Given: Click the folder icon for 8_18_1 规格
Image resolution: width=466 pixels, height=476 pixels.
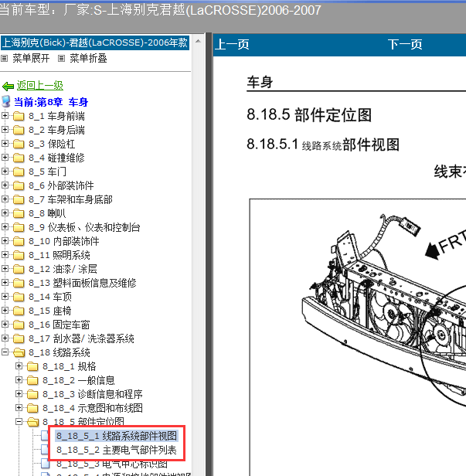Looking at the screenshot, I should click(32, 366).
